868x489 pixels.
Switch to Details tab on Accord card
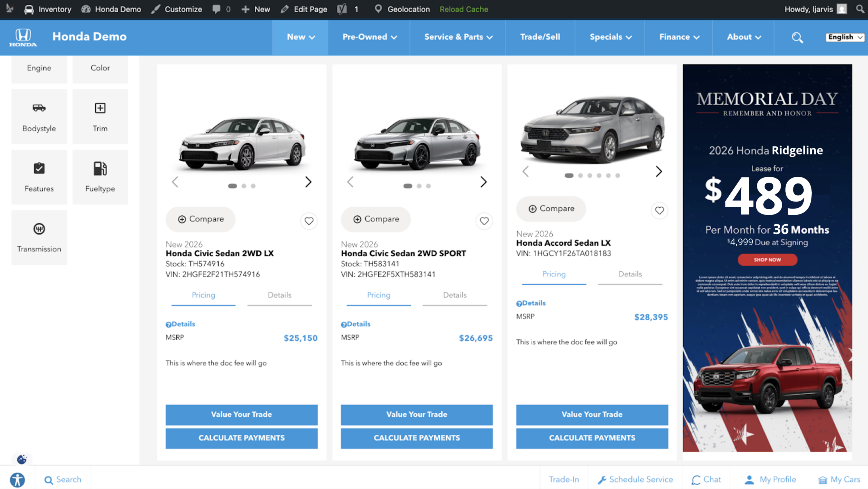click(630, 275)
